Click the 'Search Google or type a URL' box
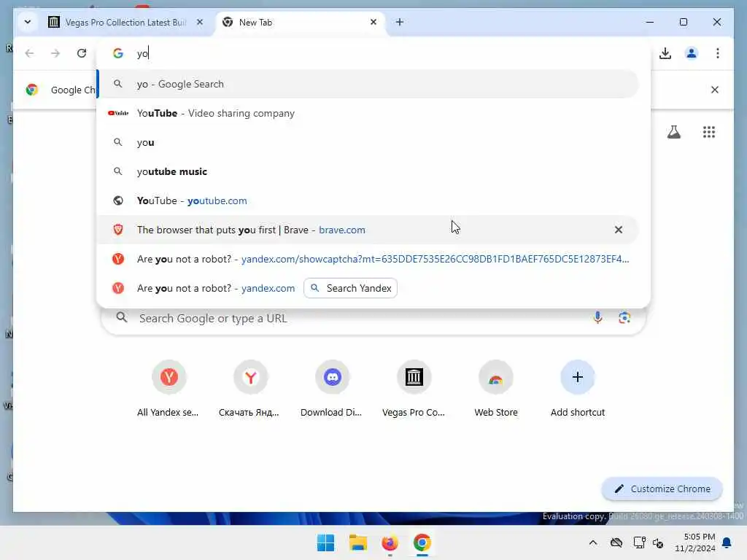Image resolution: width=747 pixels, height=560 pixels. [373, 318]
